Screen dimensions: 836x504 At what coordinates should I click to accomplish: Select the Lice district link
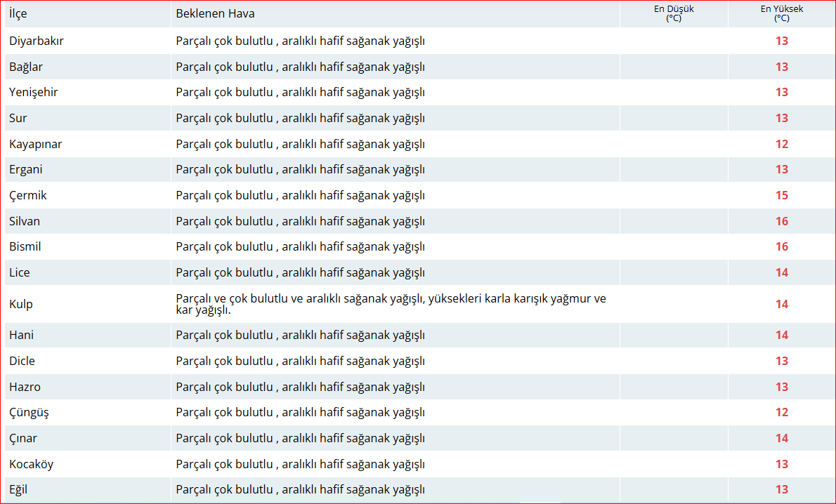(x=20, y=272)
